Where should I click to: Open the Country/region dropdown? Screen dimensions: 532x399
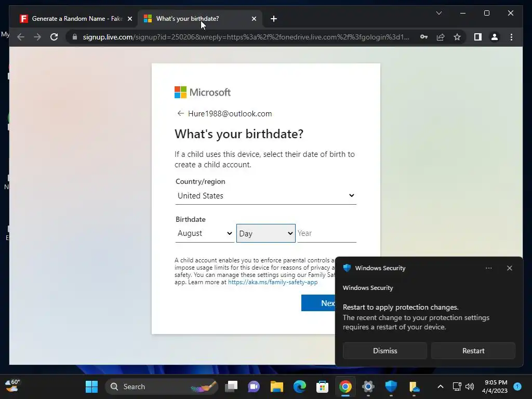265,196
